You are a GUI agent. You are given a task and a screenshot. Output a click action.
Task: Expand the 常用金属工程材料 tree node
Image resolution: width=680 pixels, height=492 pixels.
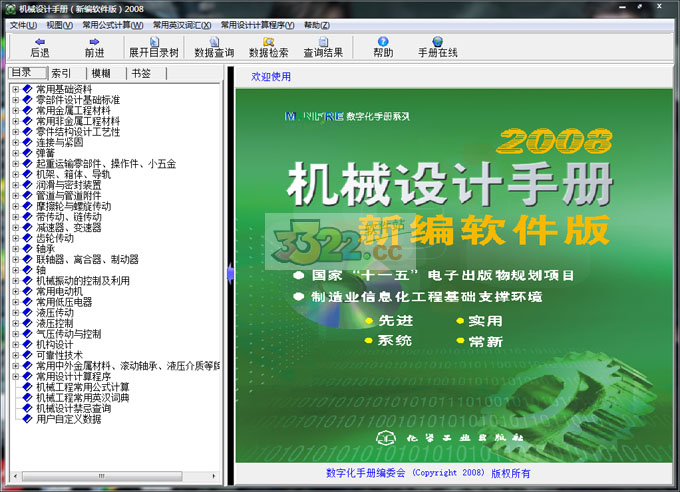pos(16,111)
